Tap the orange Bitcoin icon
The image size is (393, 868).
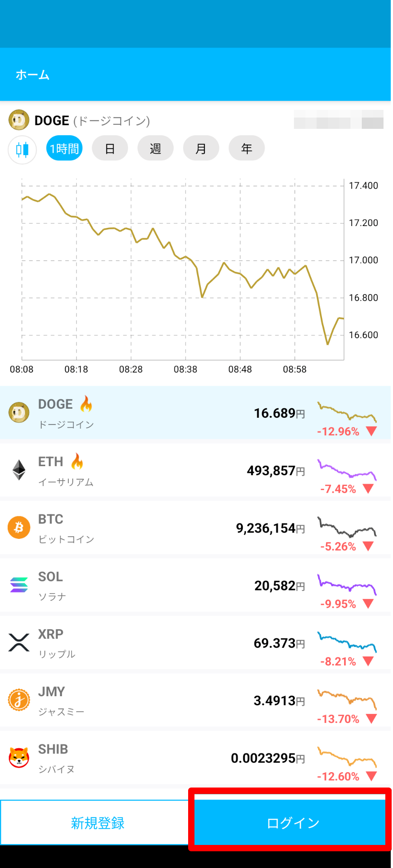(19, 528)
